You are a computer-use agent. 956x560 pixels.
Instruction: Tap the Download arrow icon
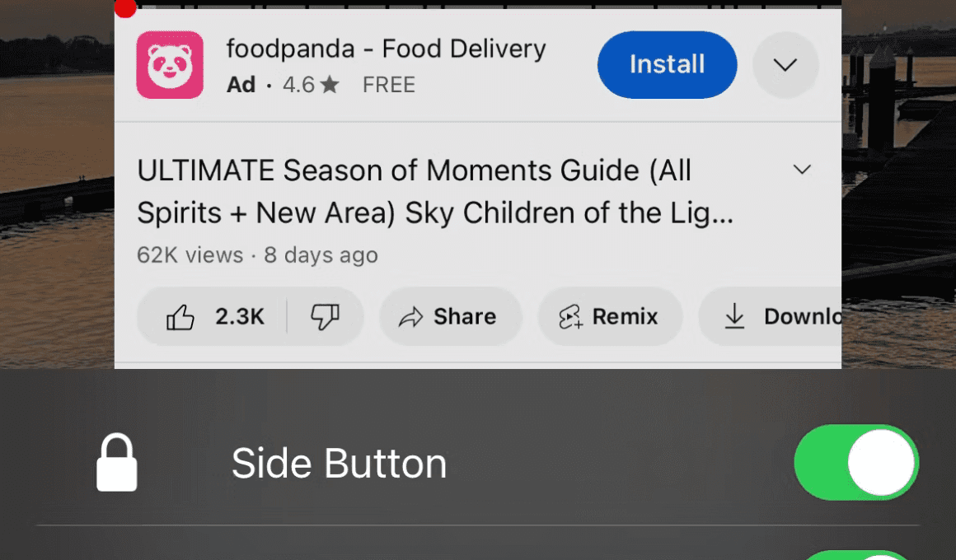point(734,316)
